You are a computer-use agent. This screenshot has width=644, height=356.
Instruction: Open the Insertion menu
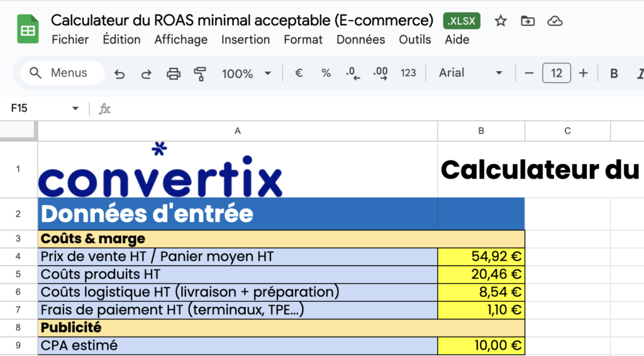point(245,40)
